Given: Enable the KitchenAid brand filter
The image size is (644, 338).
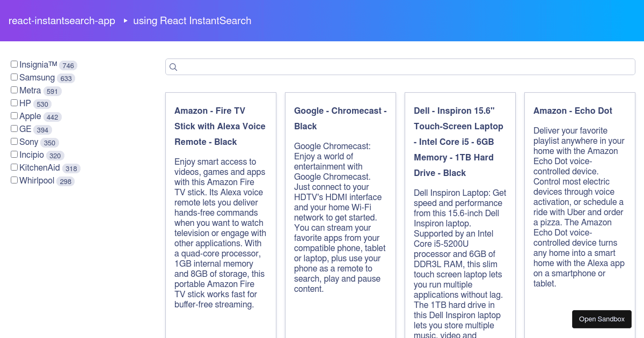Looking at the screenshot, I should [x=14, y=166].
